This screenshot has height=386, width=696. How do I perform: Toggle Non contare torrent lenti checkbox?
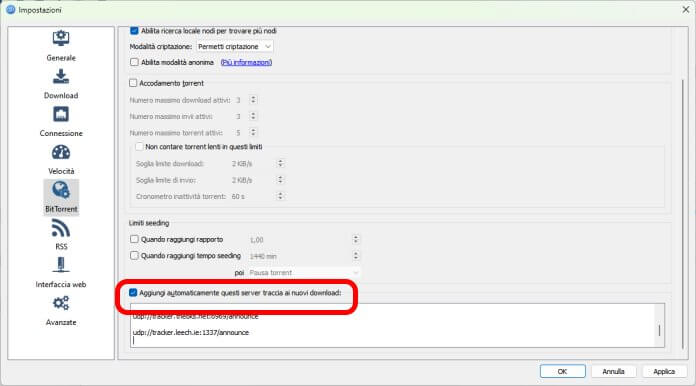[139, 146]
